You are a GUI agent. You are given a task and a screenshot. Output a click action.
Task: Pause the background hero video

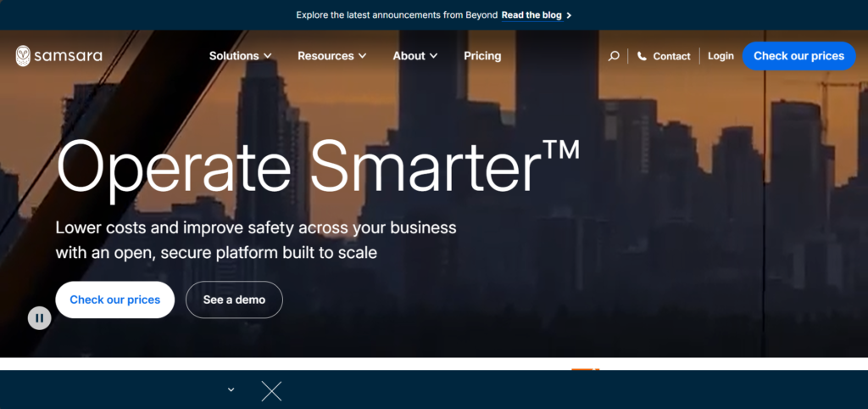pyautogui.click(x=39, y=318)
